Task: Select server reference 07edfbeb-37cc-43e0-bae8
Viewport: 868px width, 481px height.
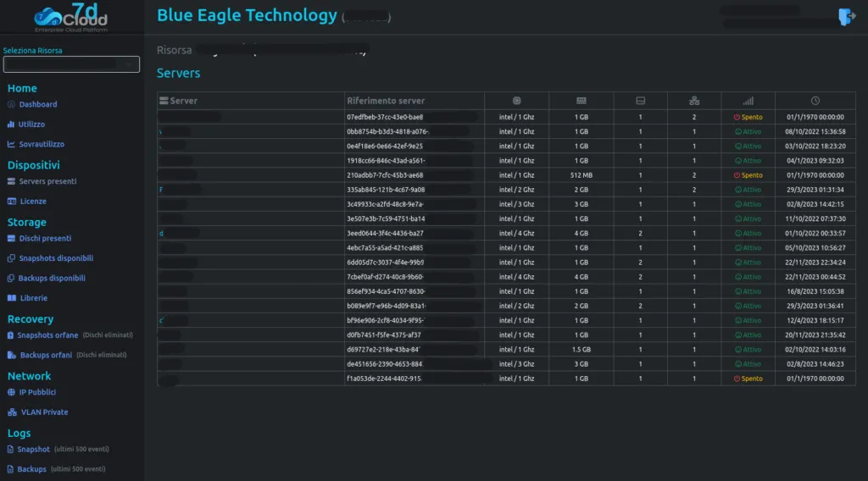Action: point(385,117)
